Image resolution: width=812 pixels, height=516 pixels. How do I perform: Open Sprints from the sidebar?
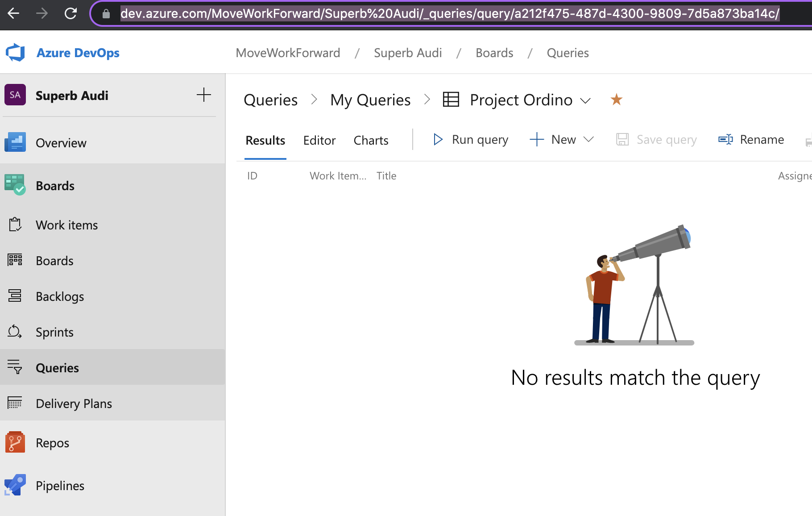pos(54,332)
